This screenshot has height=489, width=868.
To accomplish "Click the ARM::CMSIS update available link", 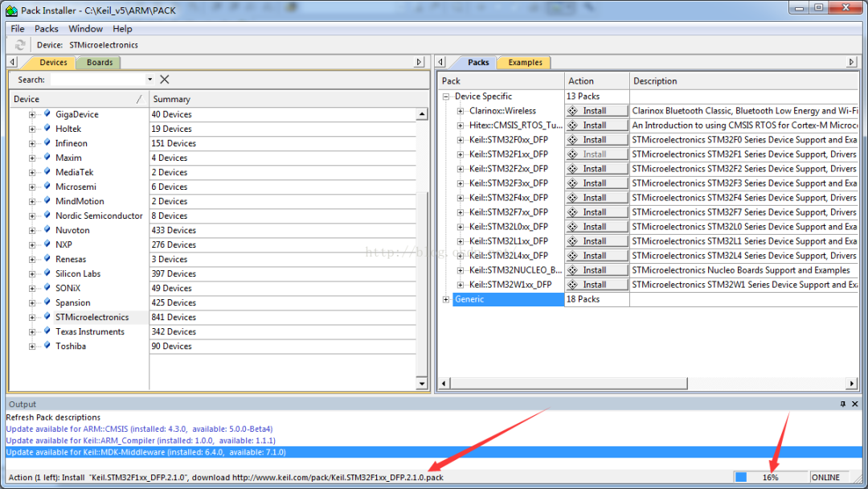I will [x=140, y=429].
